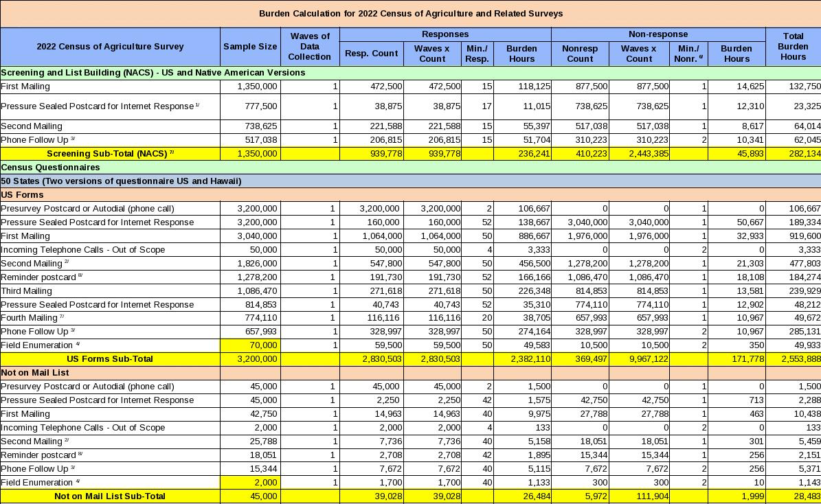Click the Resp. Count column header
The image size is (821, 504).
[x=371, y=54]
